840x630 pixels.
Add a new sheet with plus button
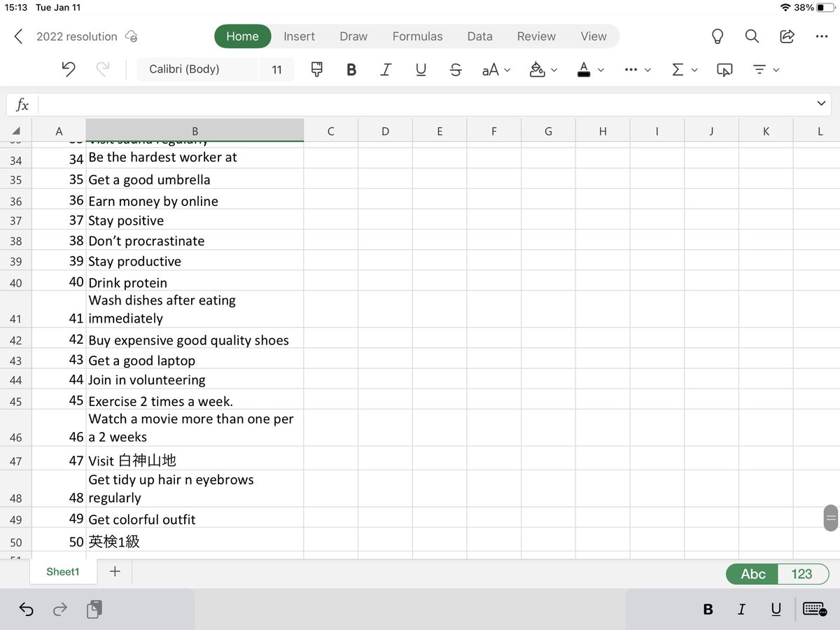click(x=115, y=572)
